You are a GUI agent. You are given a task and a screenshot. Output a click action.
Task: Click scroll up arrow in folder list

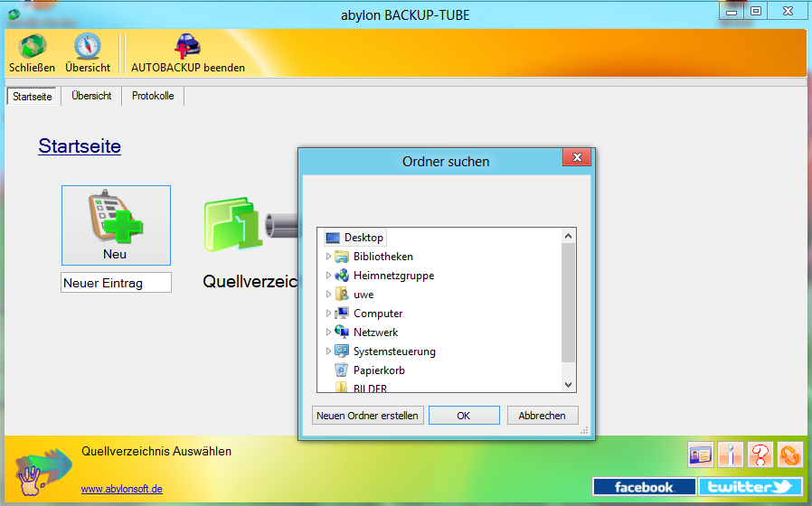tap(568, 237)
